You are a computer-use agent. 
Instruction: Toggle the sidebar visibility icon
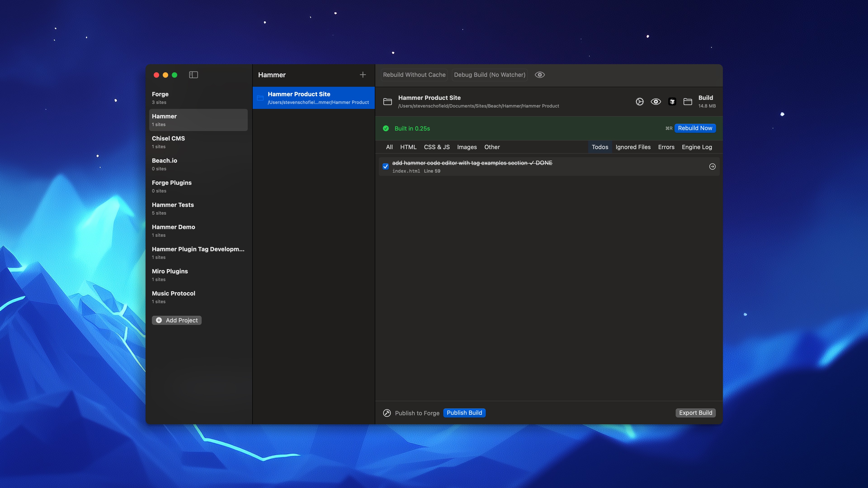[x=193, y=75]
